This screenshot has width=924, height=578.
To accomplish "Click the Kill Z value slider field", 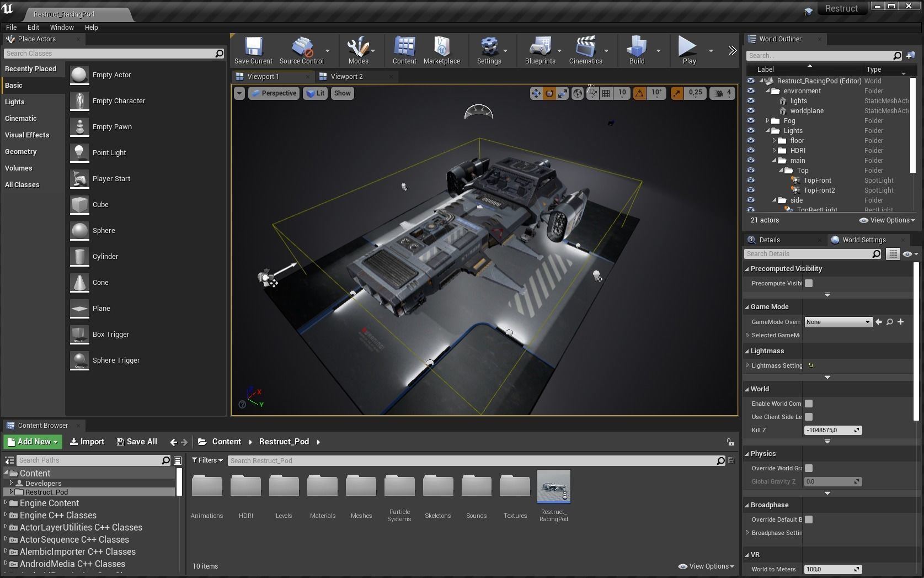I will [833, 430].
